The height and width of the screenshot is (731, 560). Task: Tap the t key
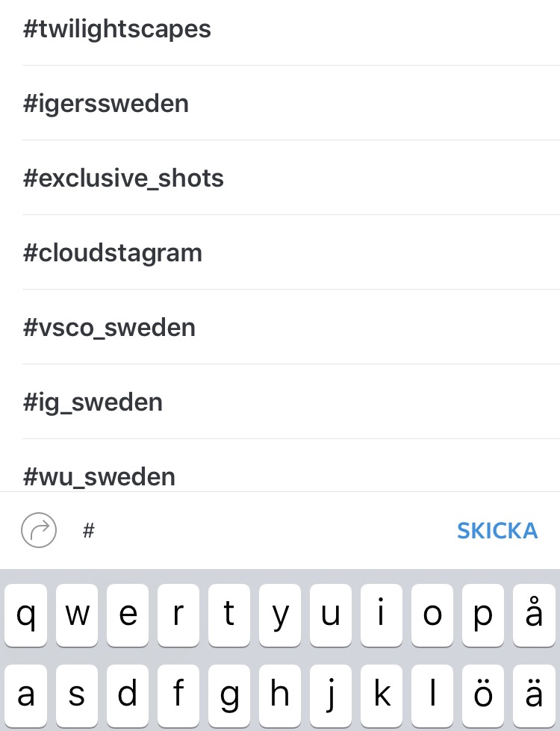pos(229,615)
